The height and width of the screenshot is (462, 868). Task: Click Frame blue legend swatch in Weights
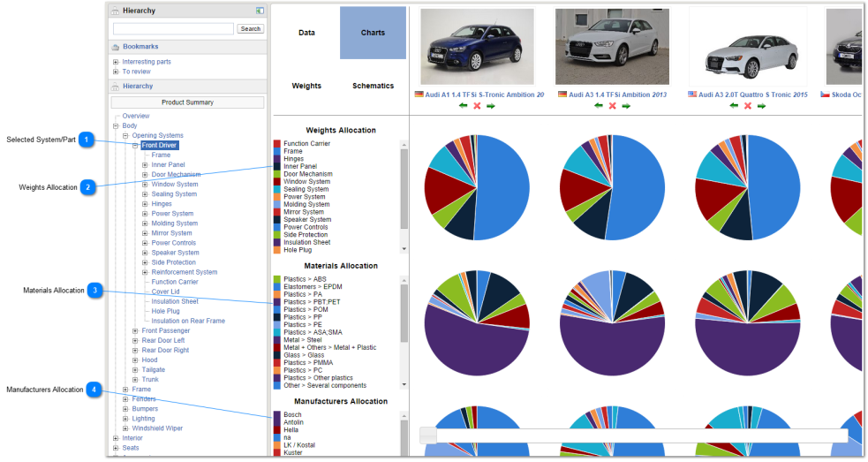coord(277,151)
